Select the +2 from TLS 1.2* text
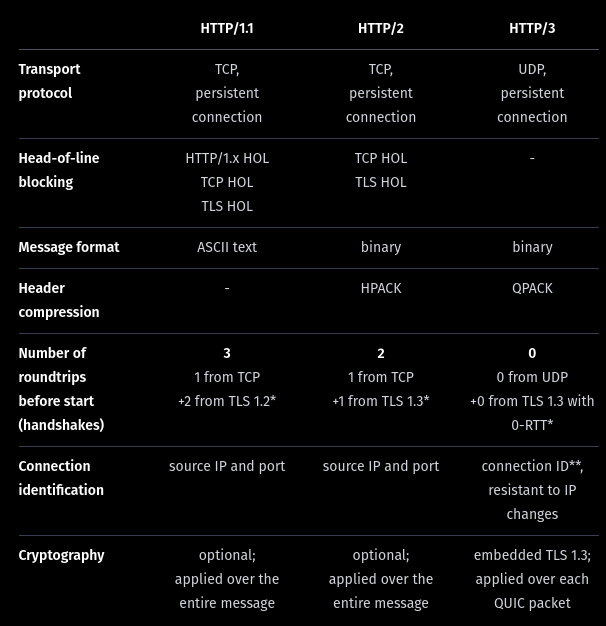606x626 pixels. click(x=227, y=401)
